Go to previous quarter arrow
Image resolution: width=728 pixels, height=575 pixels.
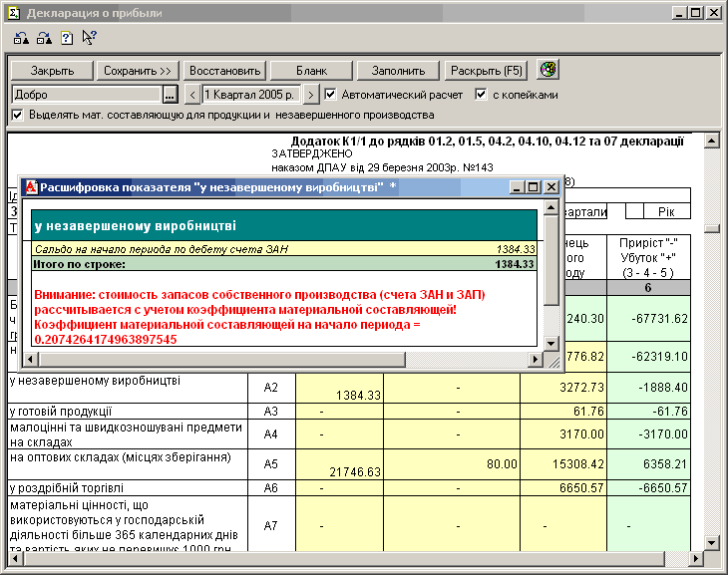tap(192, 95)
